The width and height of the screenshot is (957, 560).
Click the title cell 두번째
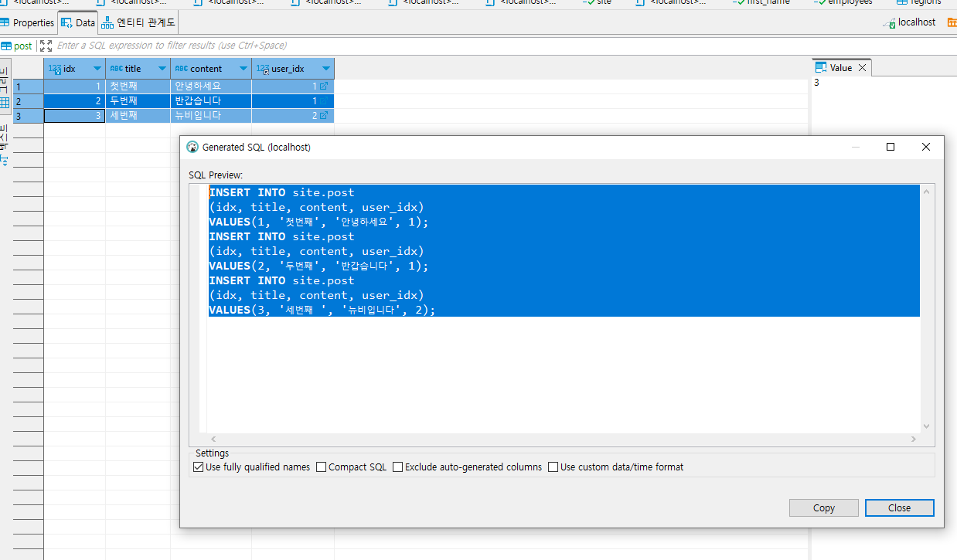[x=138, y=101]
